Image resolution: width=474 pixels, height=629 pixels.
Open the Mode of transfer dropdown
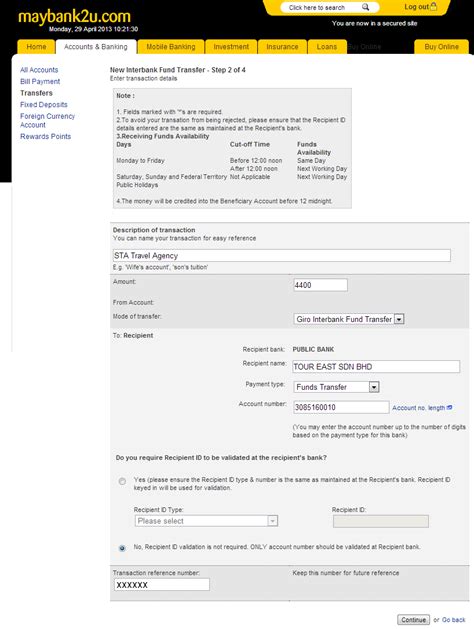pyautogui.click(x=348, y=319)
